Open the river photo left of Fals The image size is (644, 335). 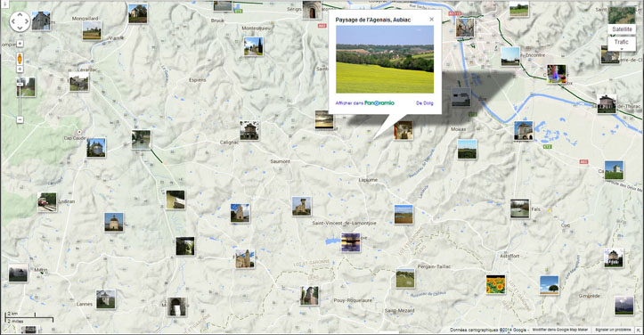click(519, 208)
